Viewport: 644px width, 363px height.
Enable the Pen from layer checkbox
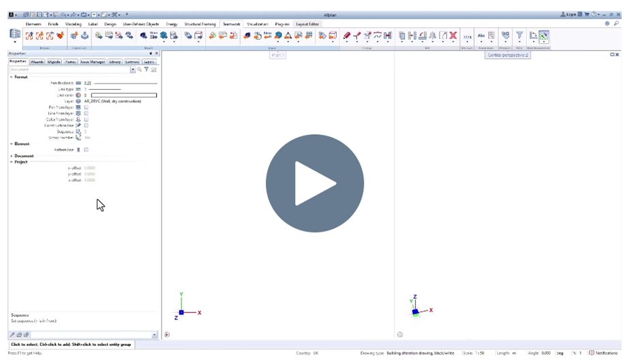(x=86, y=108)
